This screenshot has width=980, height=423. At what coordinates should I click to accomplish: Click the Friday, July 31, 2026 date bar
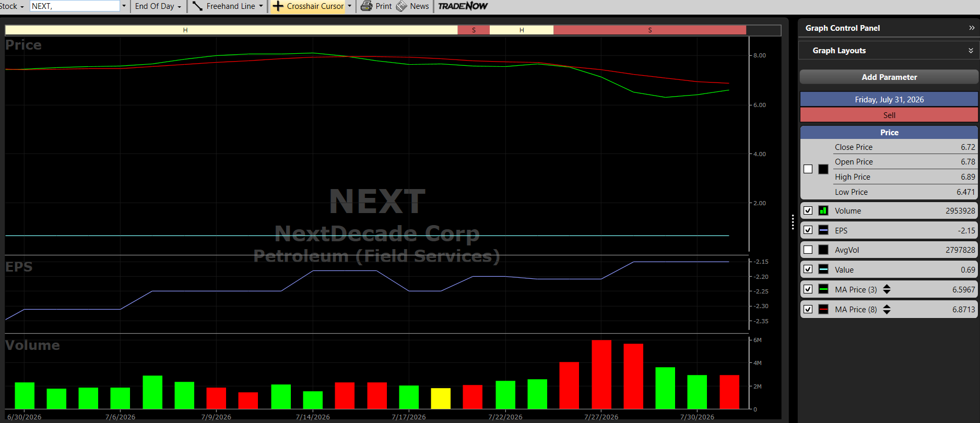click(889, 99)
